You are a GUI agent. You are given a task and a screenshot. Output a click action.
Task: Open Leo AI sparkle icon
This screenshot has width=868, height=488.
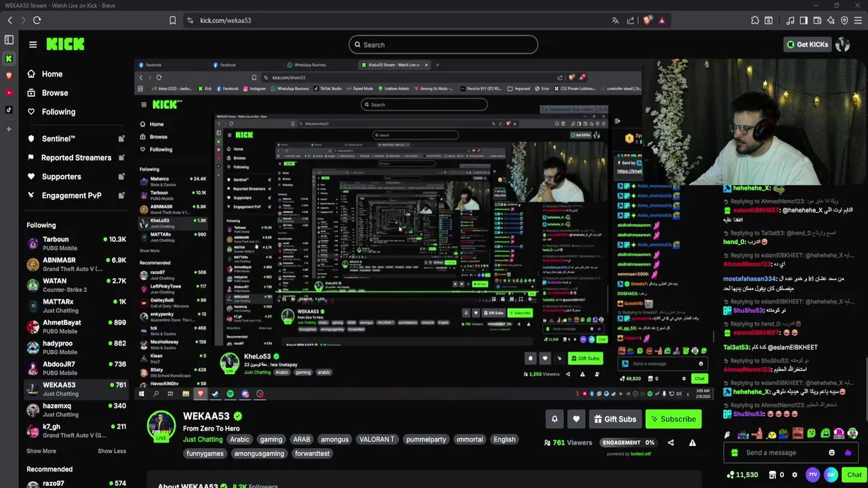(x=831, y=20)
